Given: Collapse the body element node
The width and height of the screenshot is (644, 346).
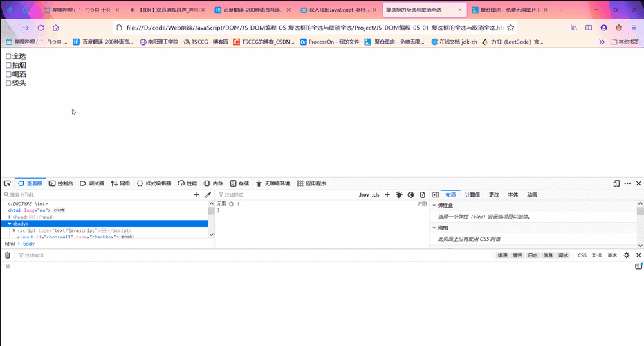Looking at the screenshot, I should point(10,224).
